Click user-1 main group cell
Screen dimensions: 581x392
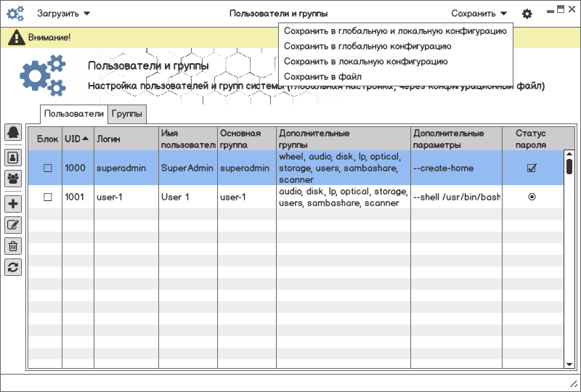(247, 197)
